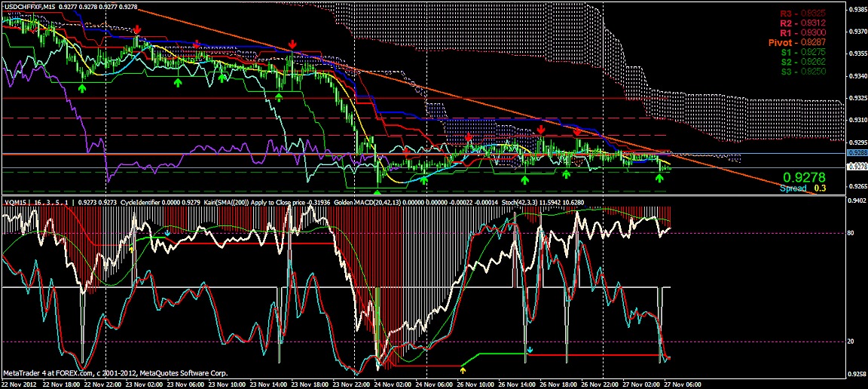This screenshot has width=868, height=389.
Task: Click the 20 level on indicator scale
Action: coord(851,342)
